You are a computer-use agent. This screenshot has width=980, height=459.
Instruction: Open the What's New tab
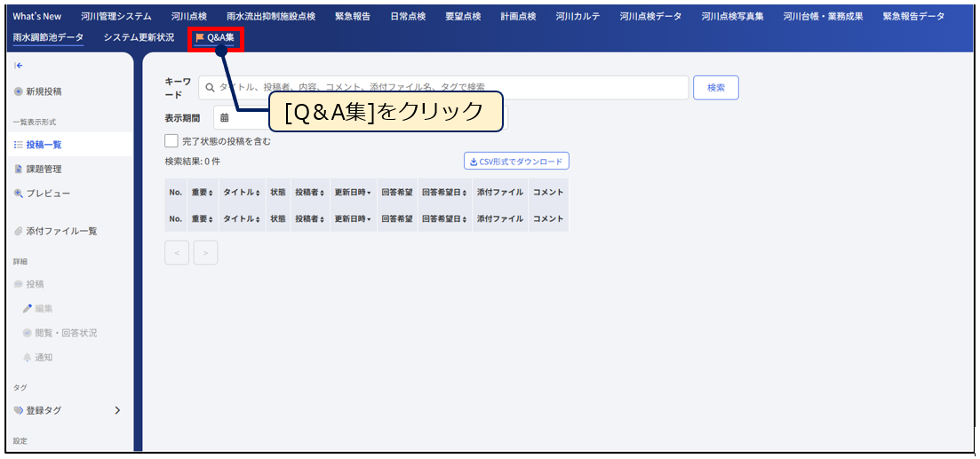tap(37, 16)
